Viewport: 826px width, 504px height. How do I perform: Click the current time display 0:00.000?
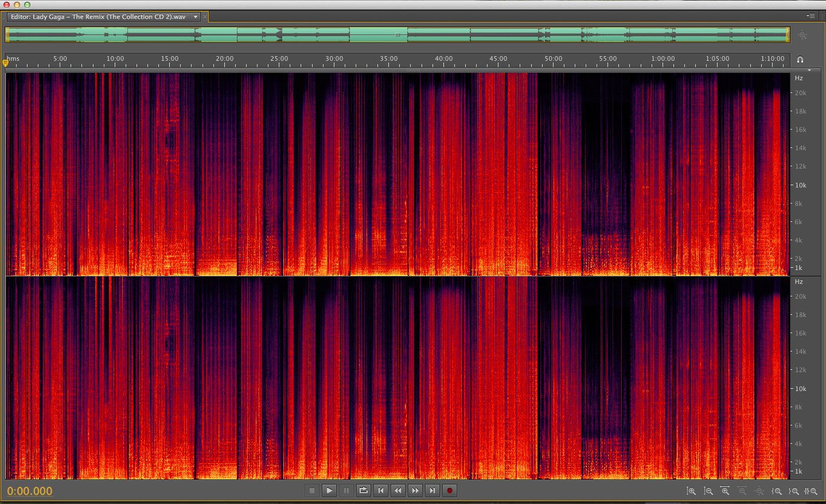pos(29,491)
